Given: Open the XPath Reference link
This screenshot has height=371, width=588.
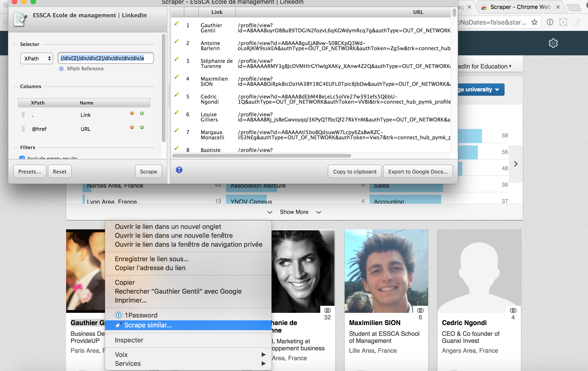Looking at the screenshot, I should 85,69.
